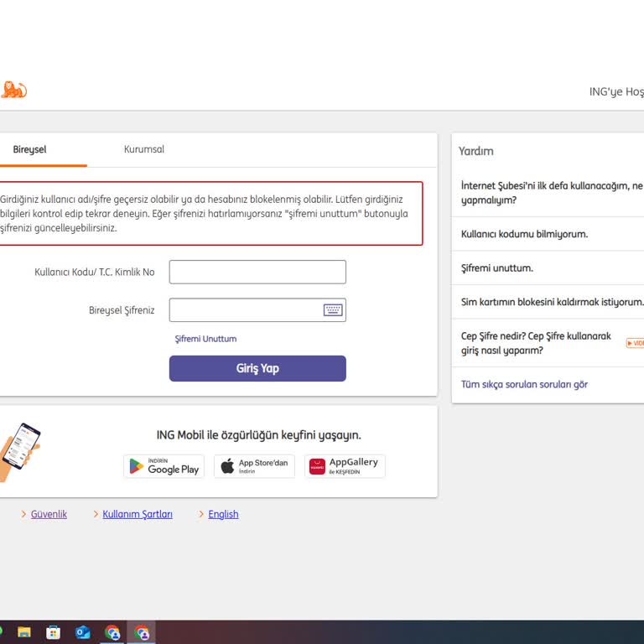This screenshot has width=644, height=644.
Task: Switch language via English link
Action: pos(223,514)
